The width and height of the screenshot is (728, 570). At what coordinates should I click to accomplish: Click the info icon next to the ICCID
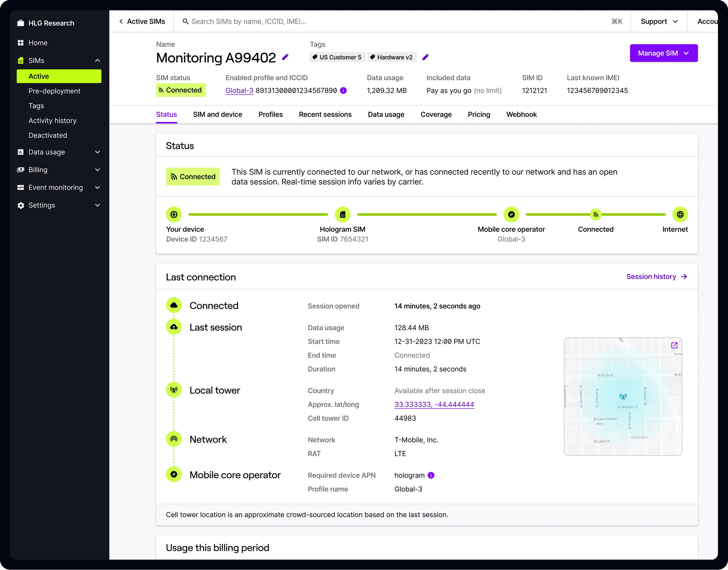tap(343, 90)
